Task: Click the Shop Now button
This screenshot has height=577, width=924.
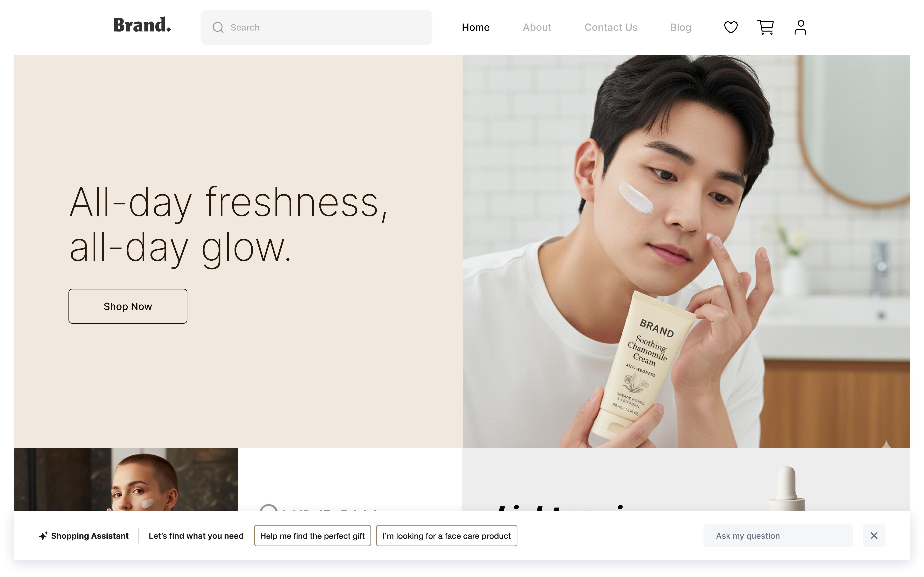Action: coord(128,306)
